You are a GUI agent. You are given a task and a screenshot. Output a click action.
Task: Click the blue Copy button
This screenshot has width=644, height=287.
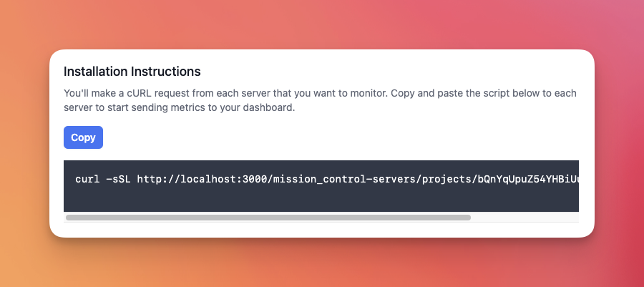point(83,137)
